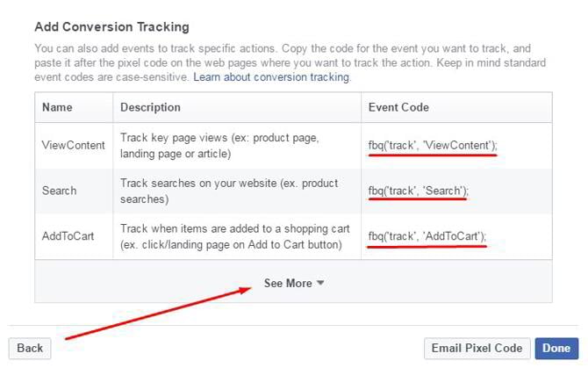Click the Description column header
The height and width of the screenshot is (368, 588).
click(x=151, y=107)
